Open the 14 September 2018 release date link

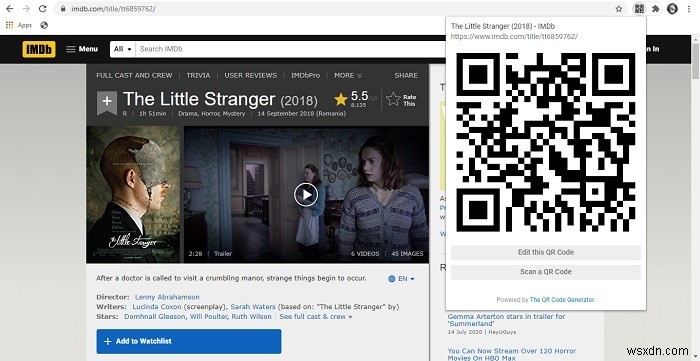(x=301, y=114)
